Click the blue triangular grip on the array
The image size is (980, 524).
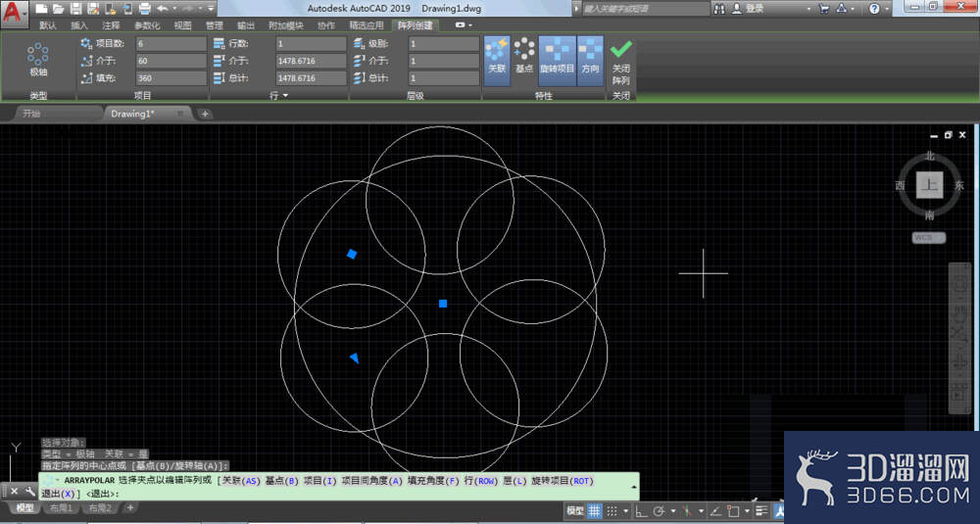(x=355, y=357)
